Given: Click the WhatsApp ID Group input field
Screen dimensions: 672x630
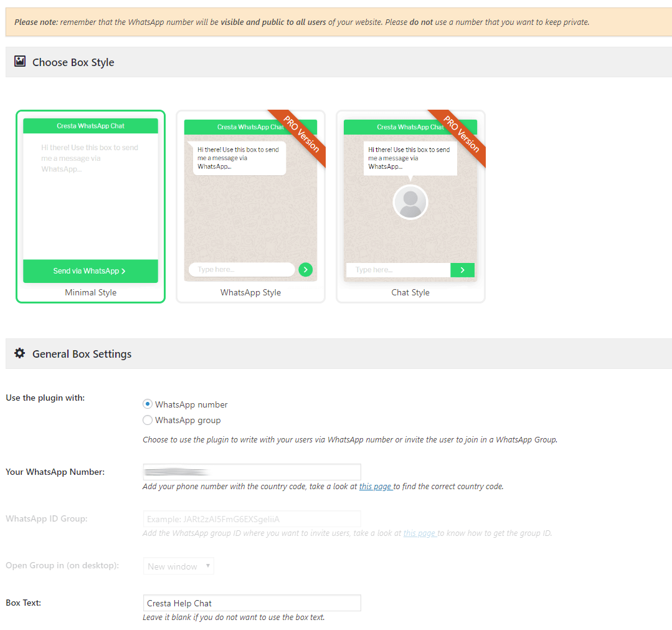Looking at the screenshot, I should pos(252,519).
